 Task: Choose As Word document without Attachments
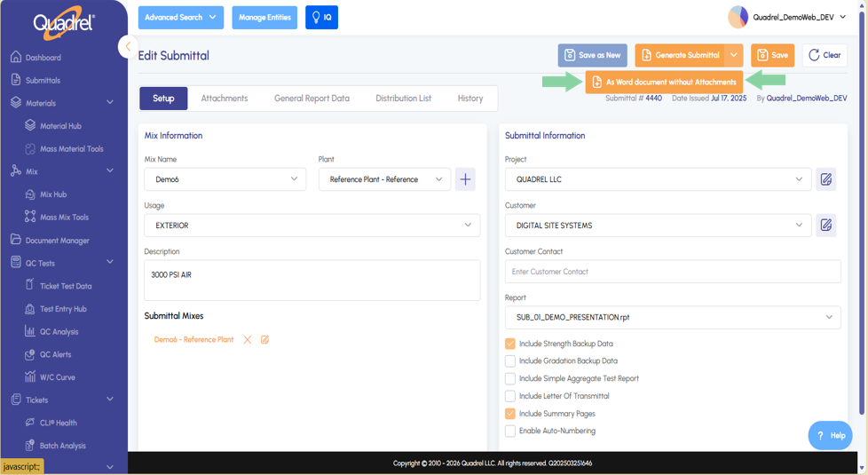coord(664,82)
